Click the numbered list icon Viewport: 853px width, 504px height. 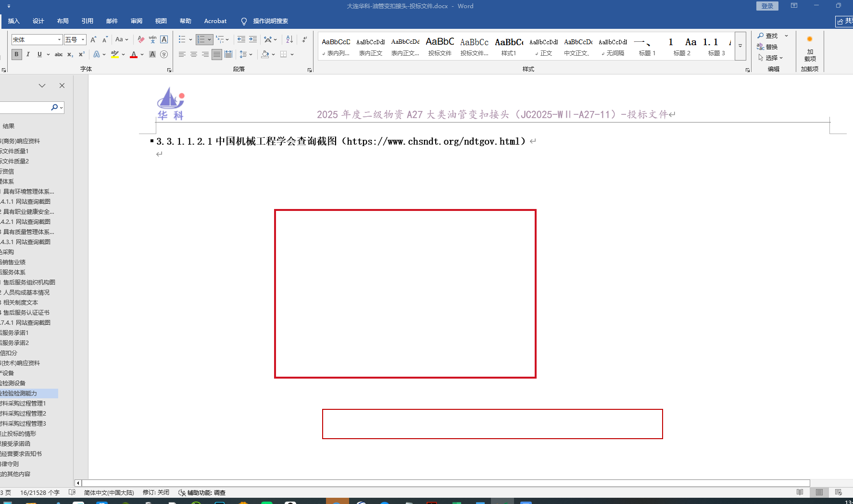point(201,39)
